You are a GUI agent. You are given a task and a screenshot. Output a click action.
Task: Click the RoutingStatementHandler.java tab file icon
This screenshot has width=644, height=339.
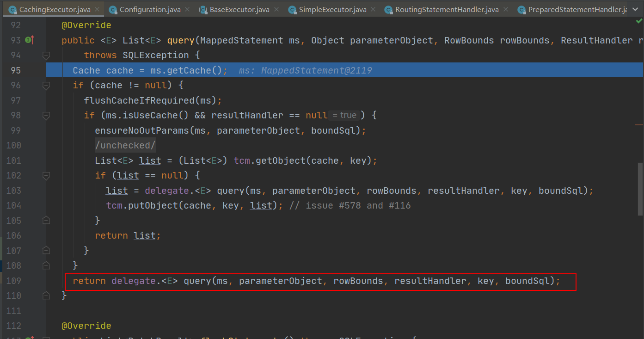pos(388,9)
